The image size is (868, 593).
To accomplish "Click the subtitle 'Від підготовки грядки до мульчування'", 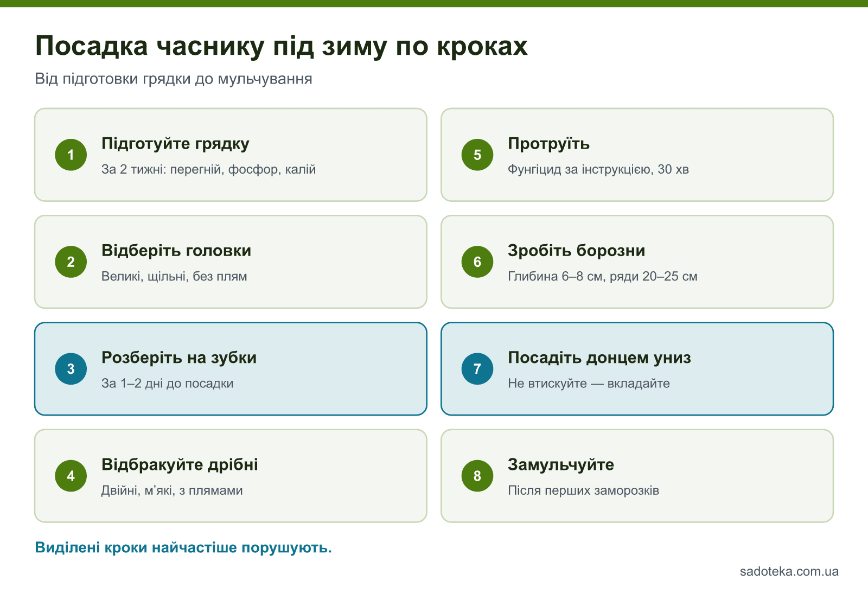I will pos(174,79).
